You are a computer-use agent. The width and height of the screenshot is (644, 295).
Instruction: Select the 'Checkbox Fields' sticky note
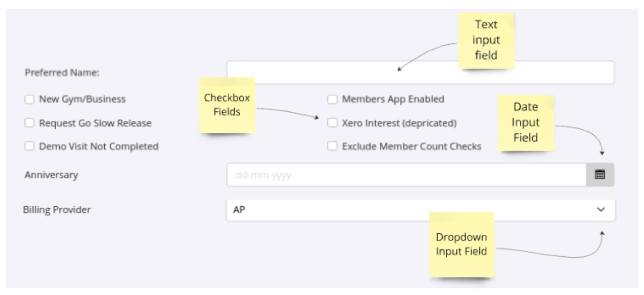227,105
